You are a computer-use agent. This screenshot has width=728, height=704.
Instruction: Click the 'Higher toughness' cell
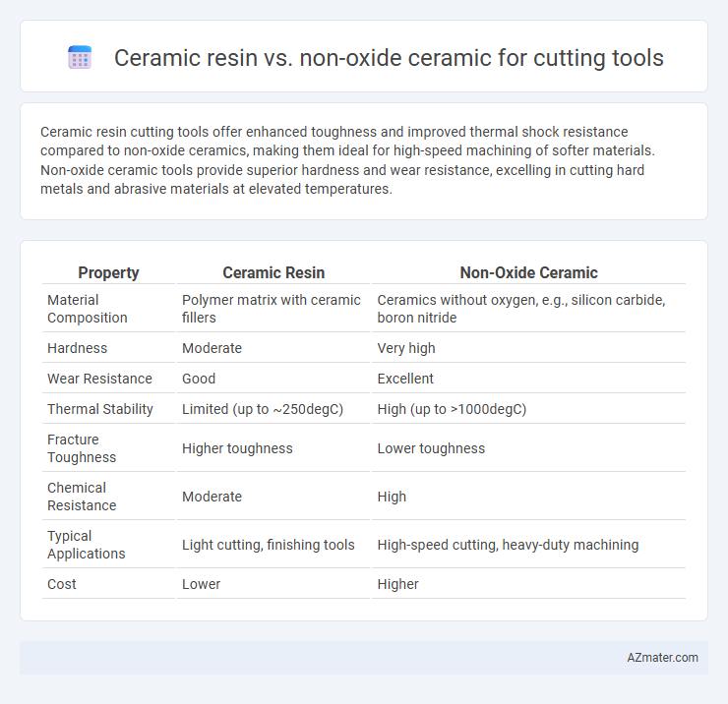point(237,448)
